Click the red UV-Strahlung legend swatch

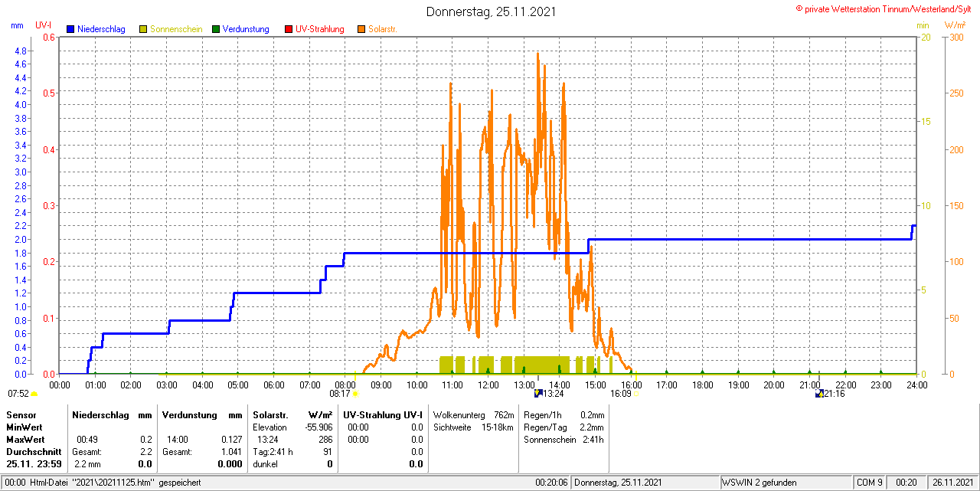click(x=289, y=29)
